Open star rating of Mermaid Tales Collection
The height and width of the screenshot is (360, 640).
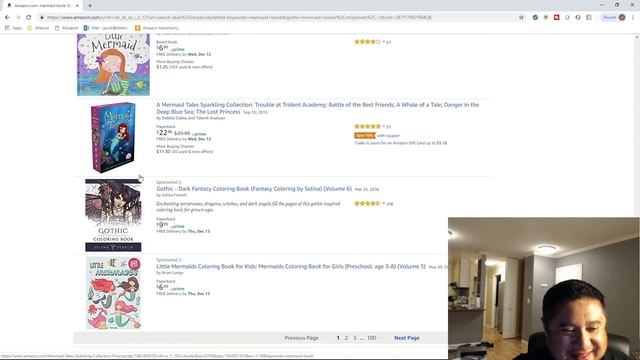(x=367, y=127)
